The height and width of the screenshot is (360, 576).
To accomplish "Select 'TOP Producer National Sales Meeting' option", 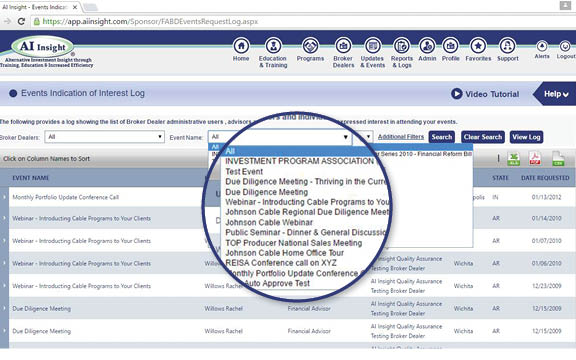I will tap(294, 243).
